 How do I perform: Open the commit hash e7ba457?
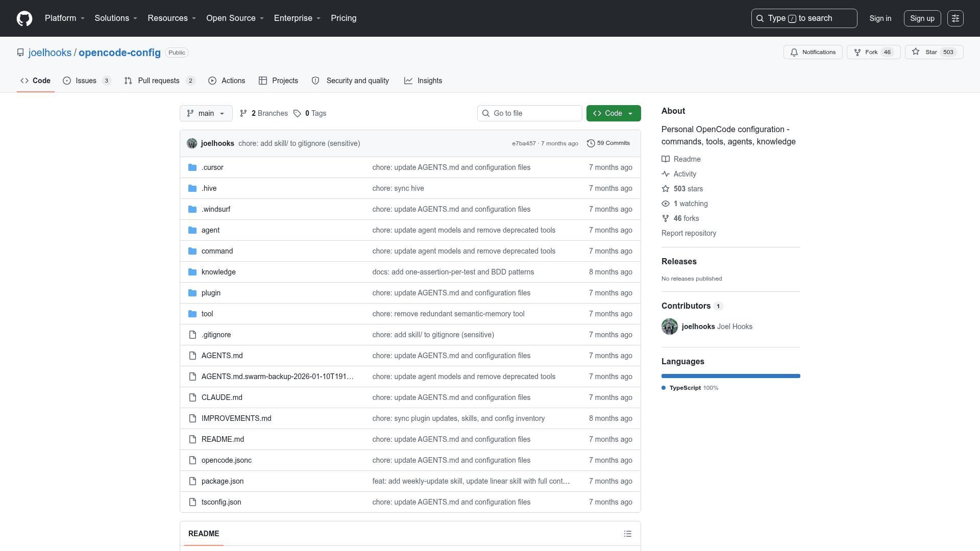524,143
